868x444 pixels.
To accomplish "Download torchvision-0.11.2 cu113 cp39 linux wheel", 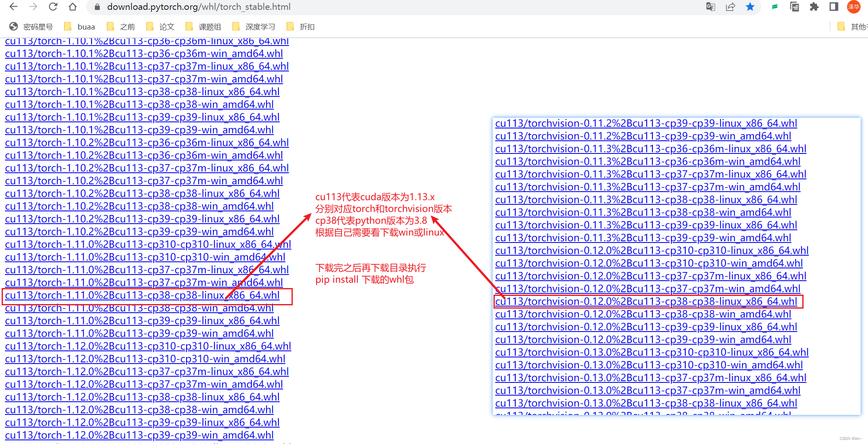I will click(646, 124).
